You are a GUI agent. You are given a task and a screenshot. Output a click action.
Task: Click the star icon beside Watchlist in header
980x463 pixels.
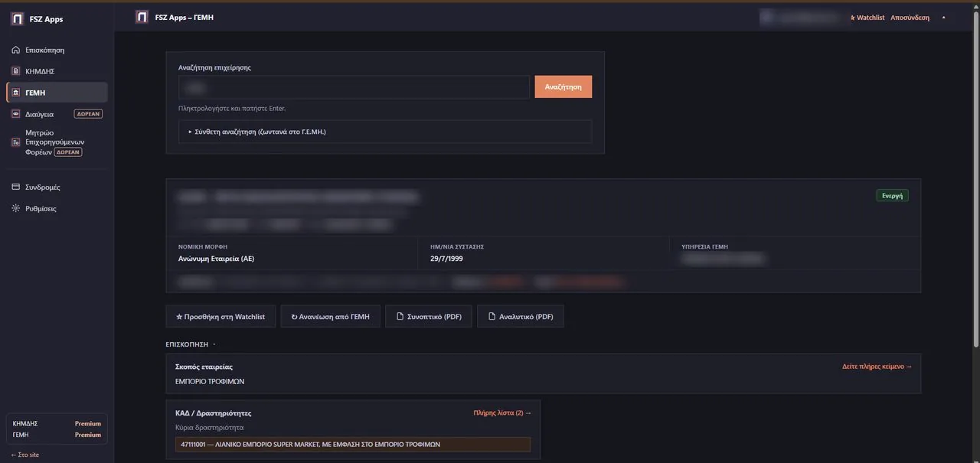[x=853, y=18]
